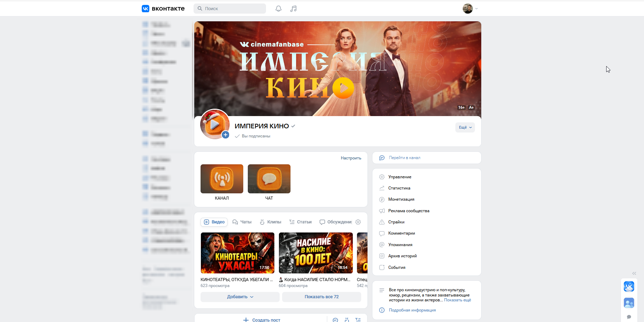
Task: Open the friends icon in the right dock
Action: click(629, 303)
